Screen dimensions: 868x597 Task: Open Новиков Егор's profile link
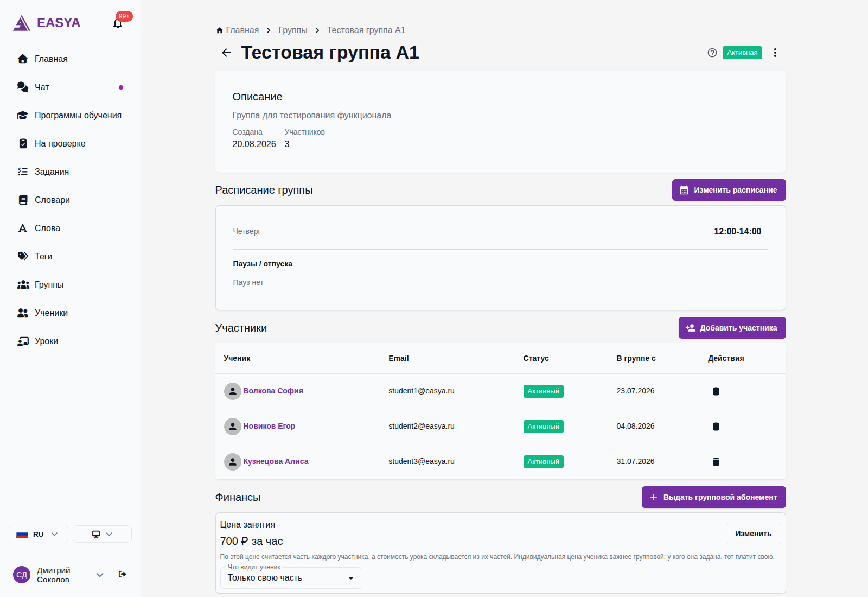pyautogui.click(x=269, y=426)
